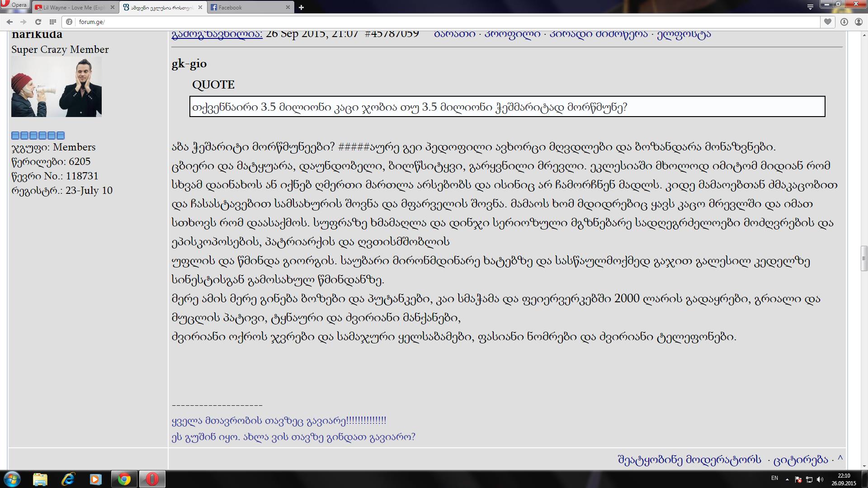The image size is (868, 488).
Task: Open a new tab with plus button
Action: pos(301,7)
